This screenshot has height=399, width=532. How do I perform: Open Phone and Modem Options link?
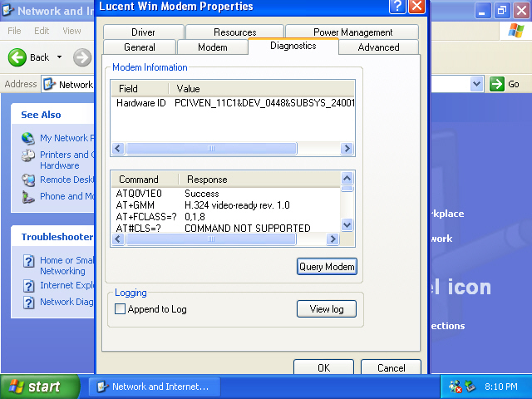point(66,196)
